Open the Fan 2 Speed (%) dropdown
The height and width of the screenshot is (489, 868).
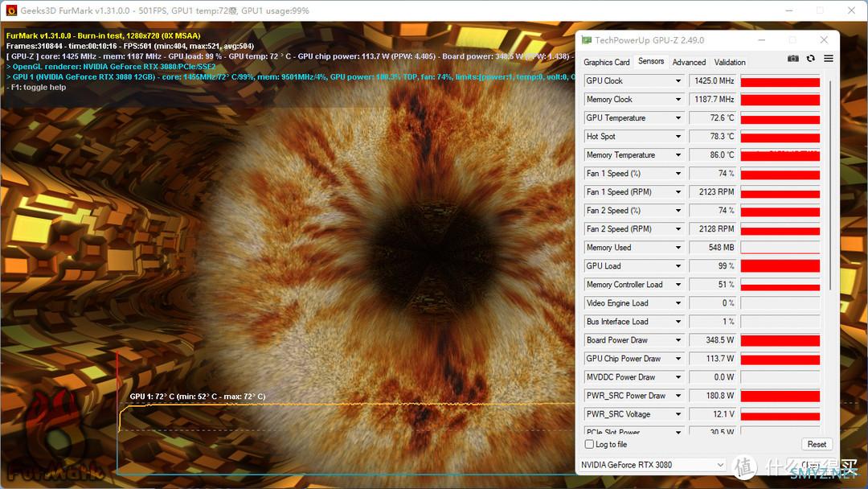[678, 211]
